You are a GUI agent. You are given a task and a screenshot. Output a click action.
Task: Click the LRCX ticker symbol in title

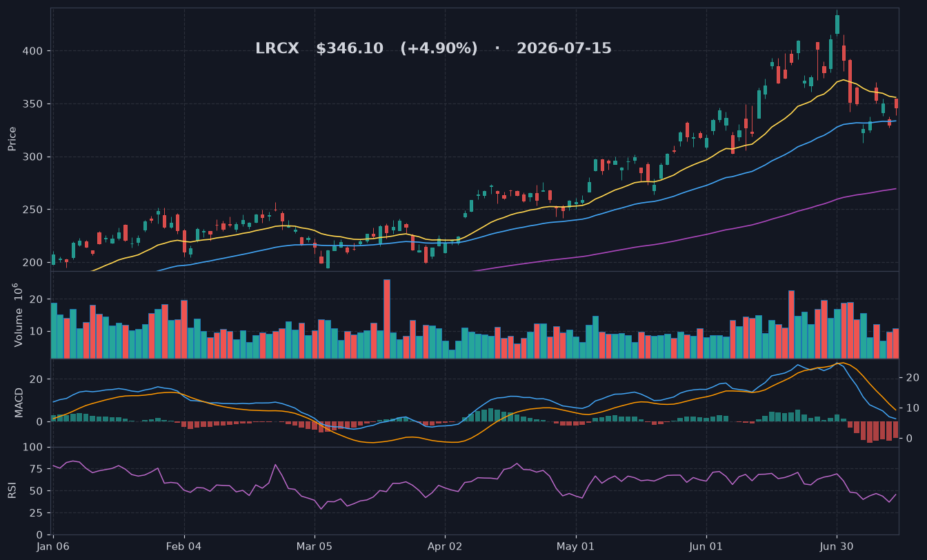point(277,49)
